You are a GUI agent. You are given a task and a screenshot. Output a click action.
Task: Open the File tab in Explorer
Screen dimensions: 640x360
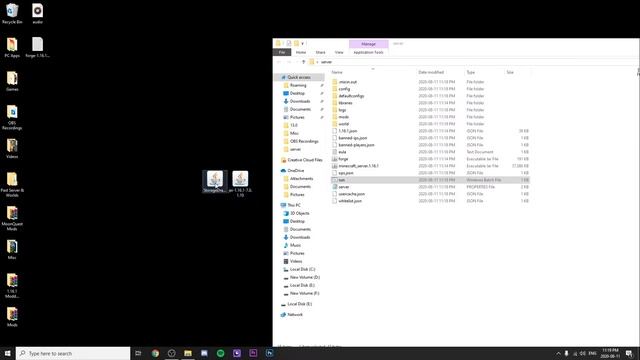(x=282, y=52)
